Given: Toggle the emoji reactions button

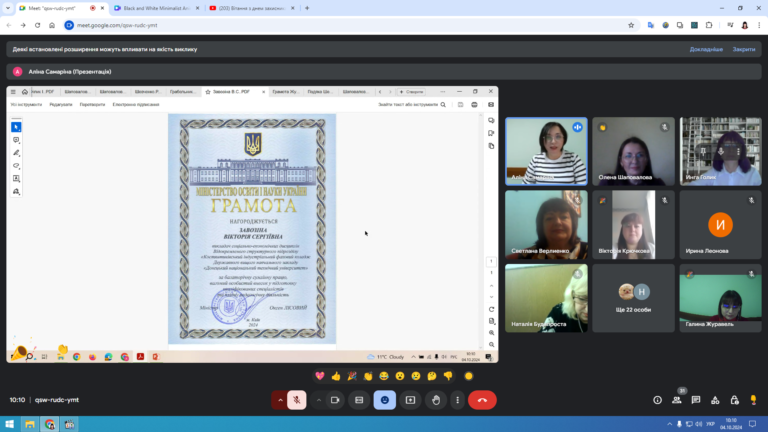Looking at the screenshot, I should (x=384, y=400).
